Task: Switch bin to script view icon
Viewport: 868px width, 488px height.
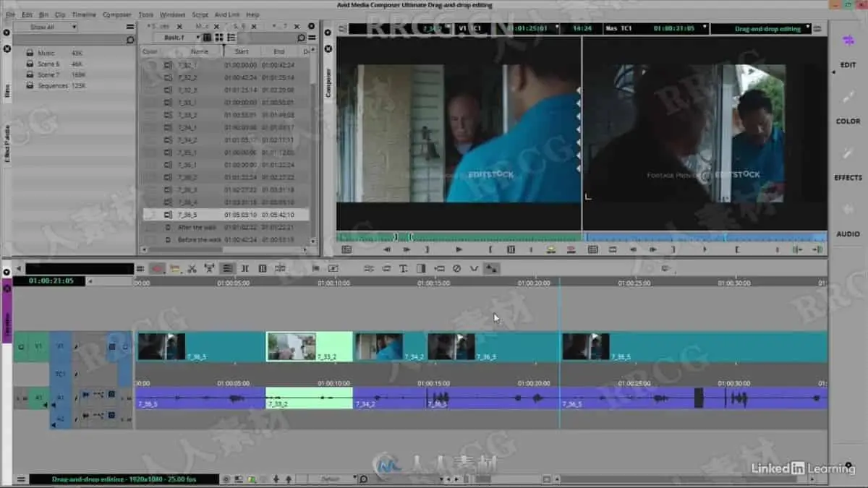Action: pyautogui.click(x=231, y=38)
